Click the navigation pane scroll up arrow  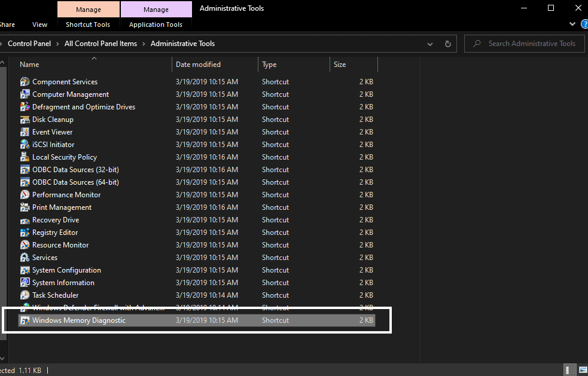click(2, 63)
